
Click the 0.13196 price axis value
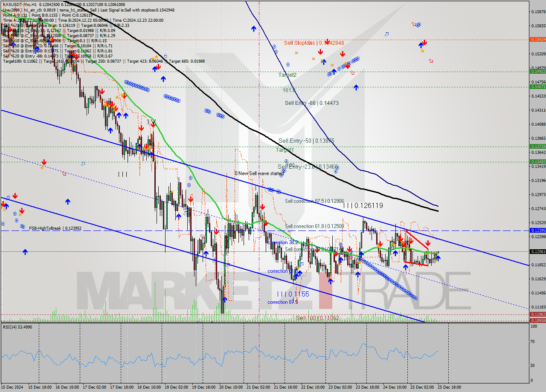point(538,180)
